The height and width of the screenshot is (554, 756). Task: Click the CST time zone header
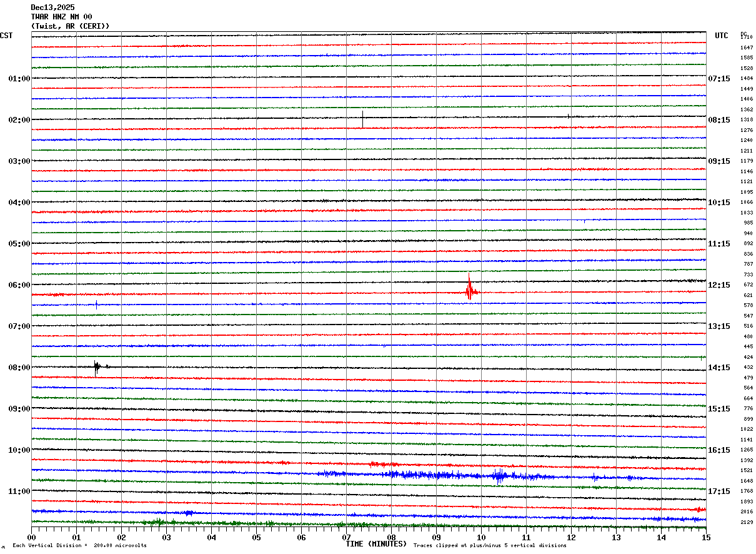tap(6, 36)
